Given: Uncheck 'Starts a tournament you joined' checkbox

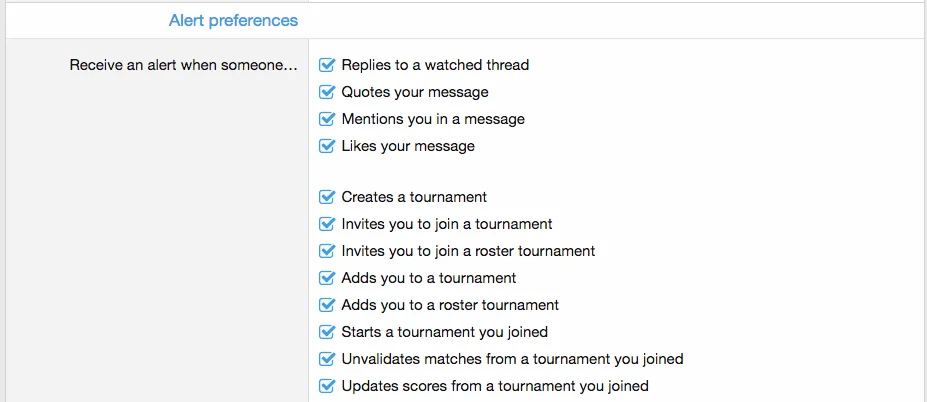Looking at the screenshot, I should coord(326,332).
